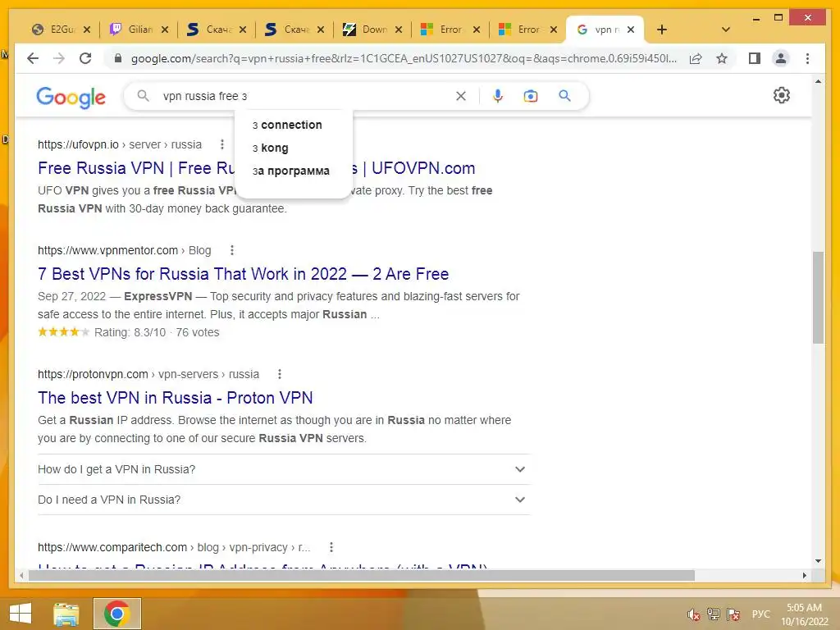Open more options for vpnmentor.com result
840x630 pixels.
[x=231, y=250]
